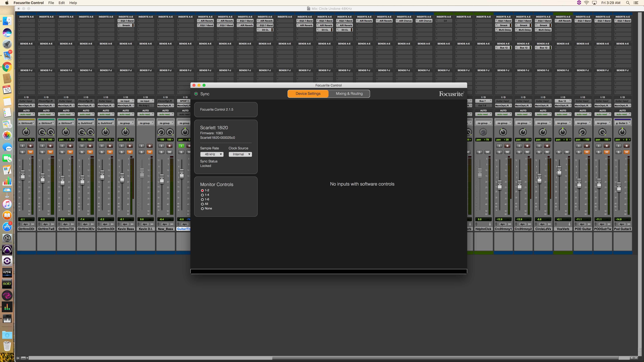Click automation safe arrows on GtrHrmTwE
The width and height of the screenshot is (644, 362).
pos(53,224)
